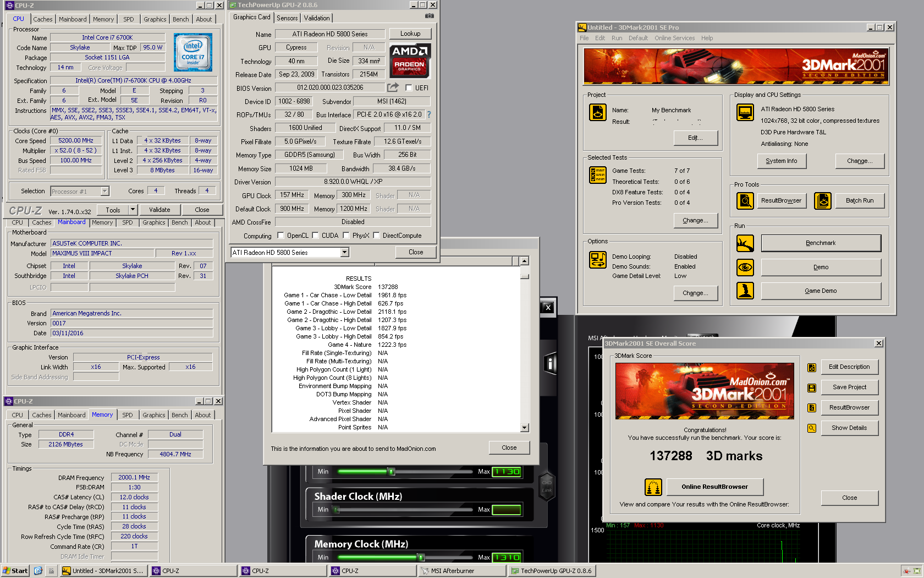Click the Validate button in CPU-Z
The height and width of the screenshot is (578, 924).
click(159, 210)
